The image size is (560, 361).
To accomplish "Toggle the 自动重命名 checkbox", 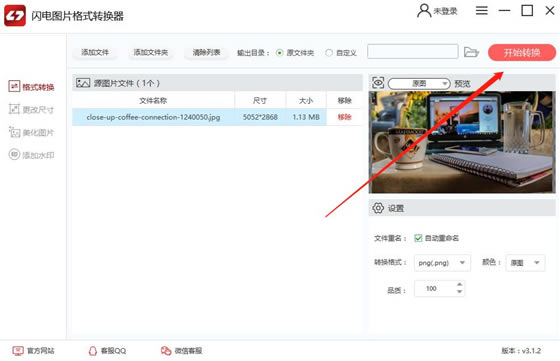I will pos(418,238).
